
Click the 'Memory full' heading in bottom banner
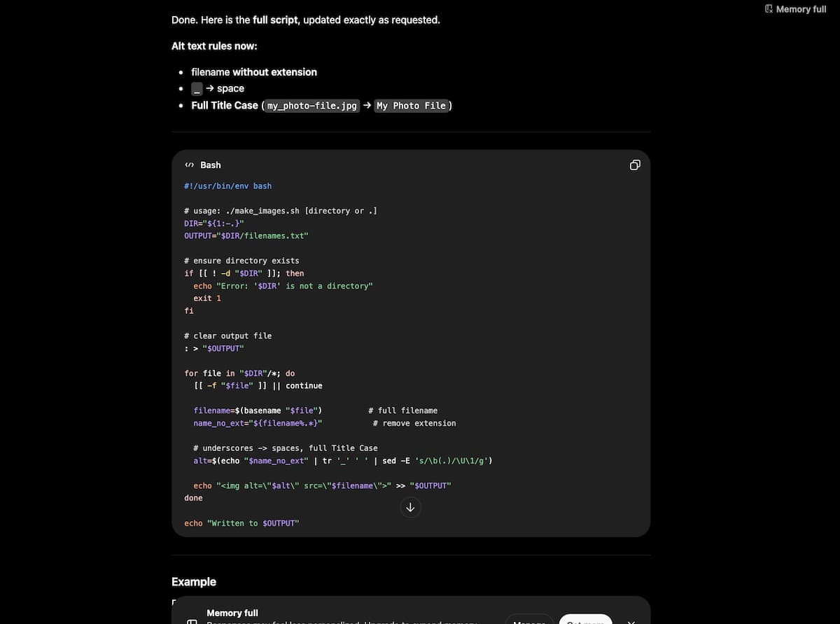tap(232, 613)
